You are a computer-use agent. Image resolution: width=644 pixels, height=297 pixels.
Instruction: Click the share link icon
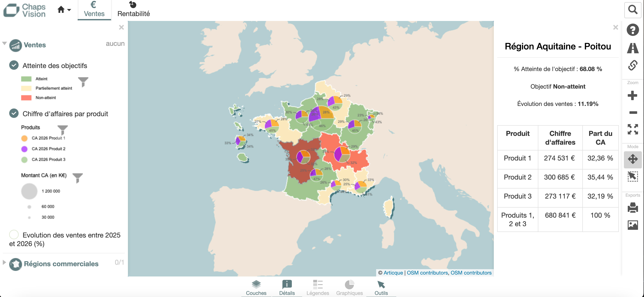click(632, 65)
